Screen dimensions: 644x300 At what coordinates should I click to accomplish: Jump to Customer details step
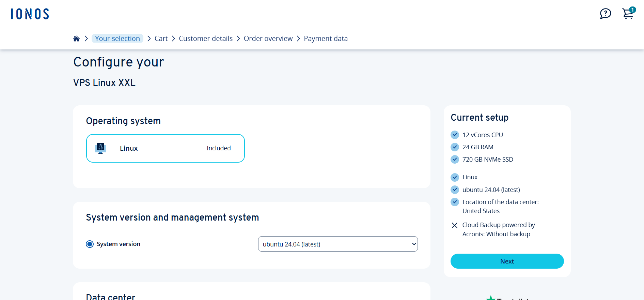pos(206,39)
